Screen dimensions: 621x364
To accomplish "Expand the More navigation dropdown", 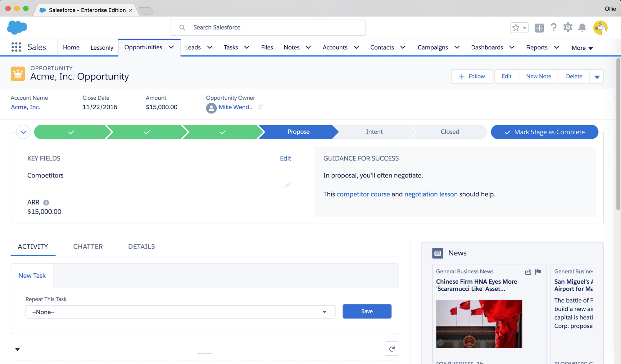I will (x=582, y=47).
